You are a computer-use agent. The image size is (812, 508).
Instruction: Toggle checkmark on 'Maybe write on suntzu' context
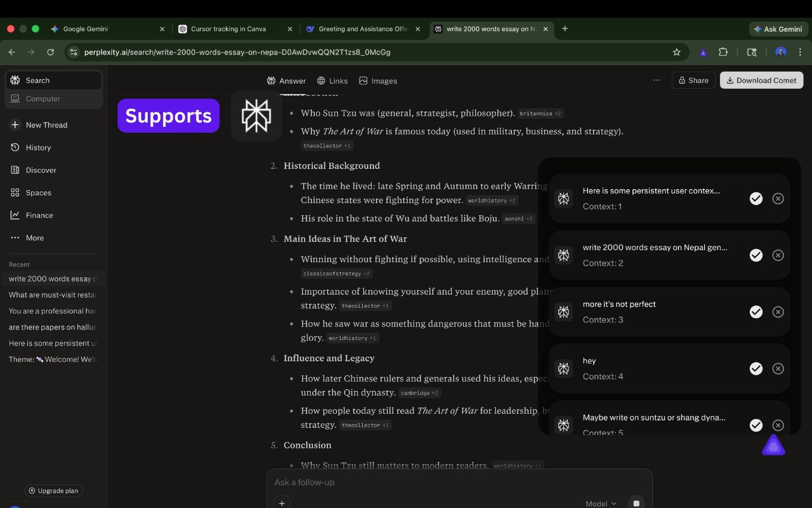756,425
